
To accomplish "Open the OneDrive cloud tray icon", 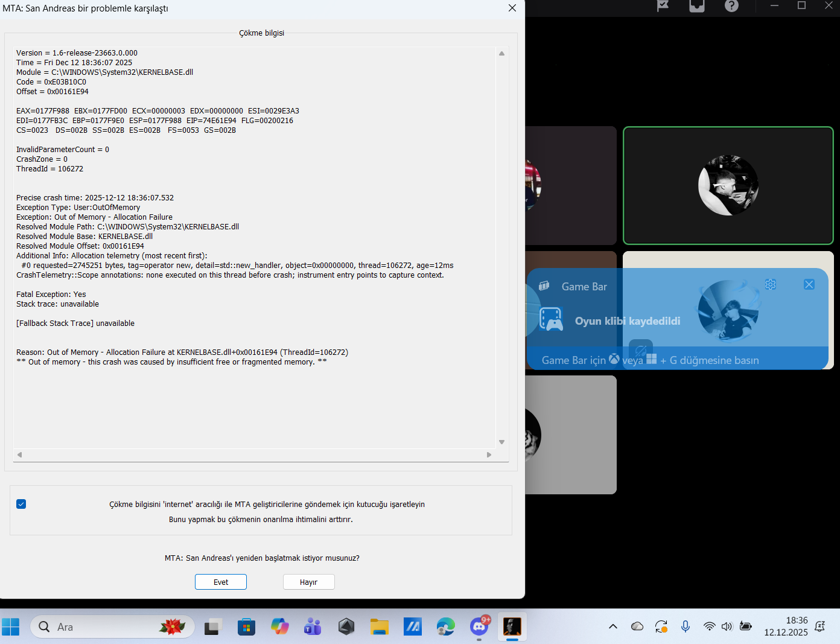I will 637,626.
